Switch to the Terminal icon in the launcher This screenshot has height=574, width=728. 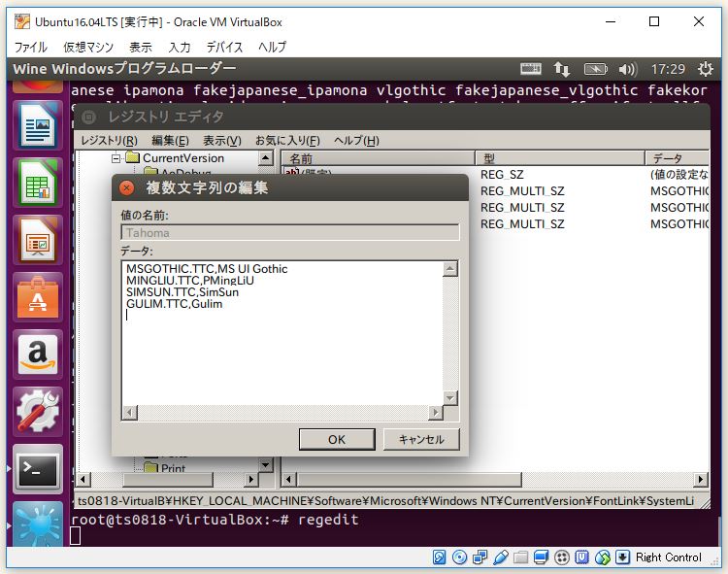pyautogui.click(x=38, y=469)
